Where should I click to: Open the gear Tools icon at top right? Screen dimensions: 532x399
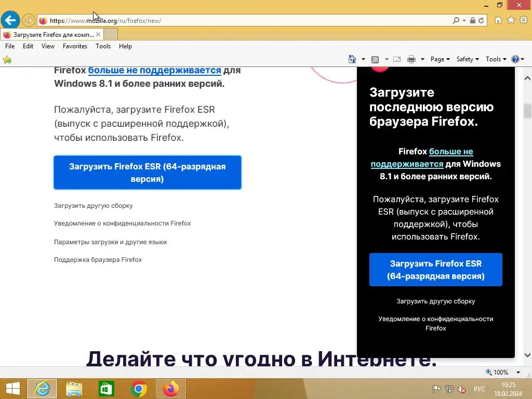[x=524, y=20]
